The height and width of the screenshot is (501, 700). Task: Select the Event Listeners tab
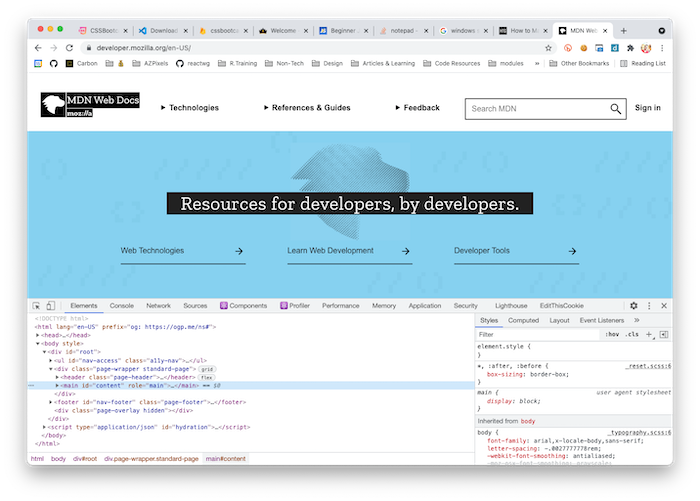[602, 320]
